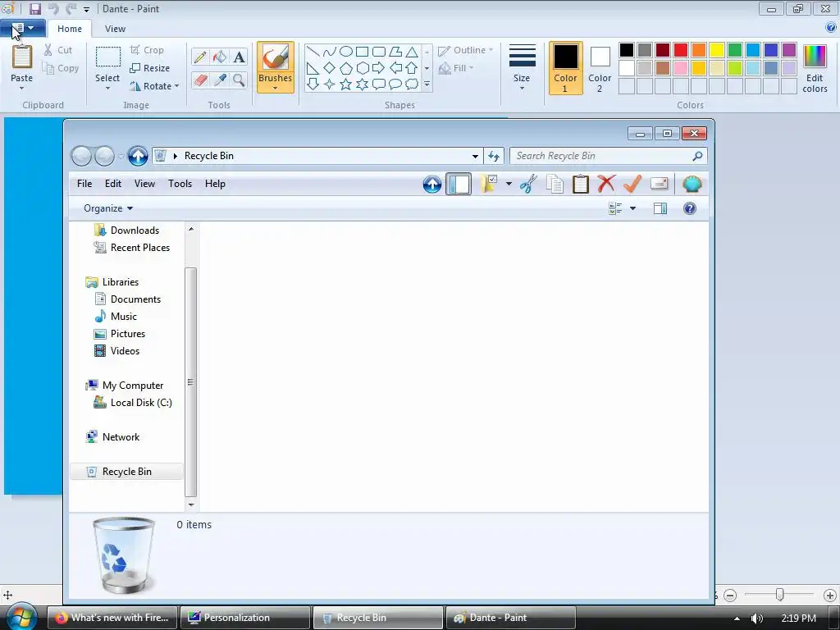Click the Brushes tool button

click(276, 67)
